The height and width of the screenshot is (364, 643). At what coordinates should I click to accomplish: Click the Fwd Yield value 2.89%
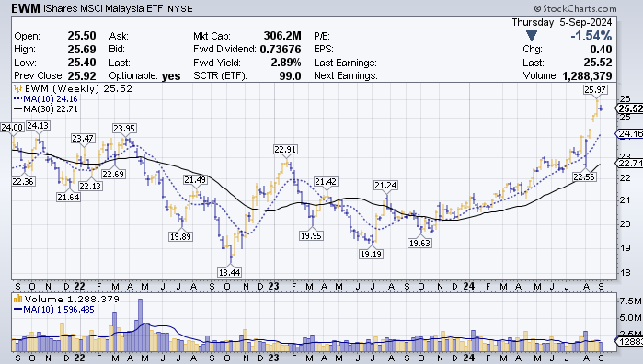(x=286, y=63)
